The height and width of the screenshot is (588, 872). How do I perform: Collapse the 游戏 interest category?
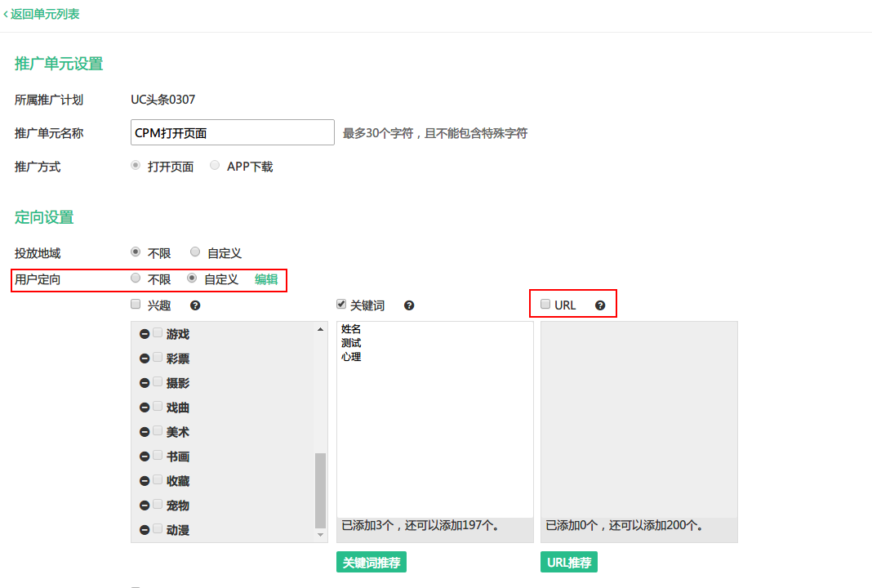pyautogui.click(x=145, y=334)
